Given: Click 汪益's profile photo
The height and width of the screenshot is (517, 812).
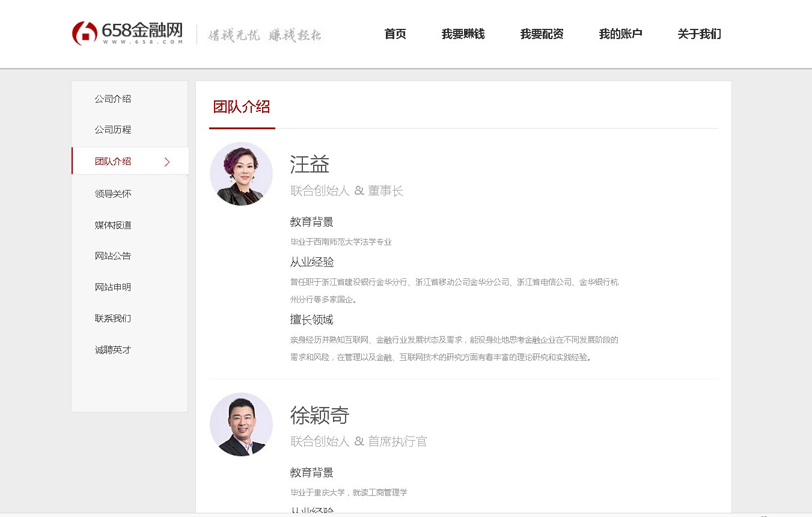Looking at the screenshot, I should tap(241, 174).
